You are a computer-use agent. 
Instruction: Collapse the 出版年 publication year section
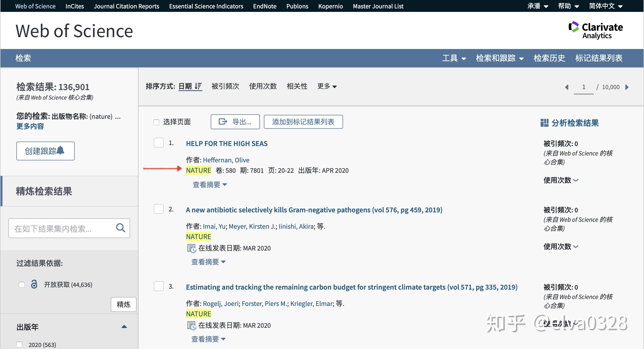click(124, 327)
